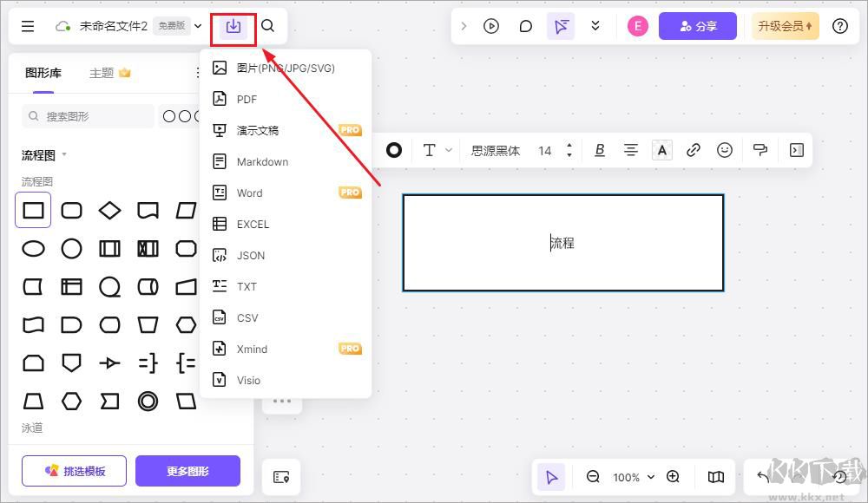Screen dimensions: 868x503
Task: Open the file name dropdown chevron
Action: tap(198, 26)
